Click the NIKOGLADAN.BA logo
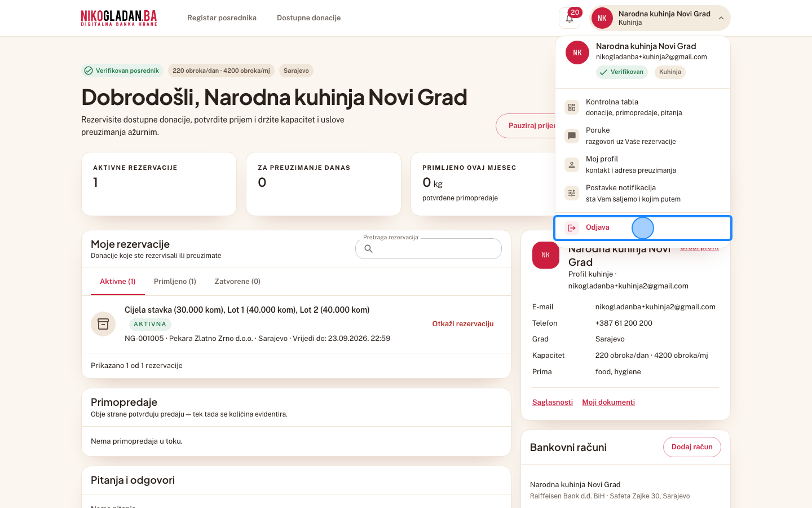Image resolution: width=812 pixels, height=508 pixels. click(119, 18)
